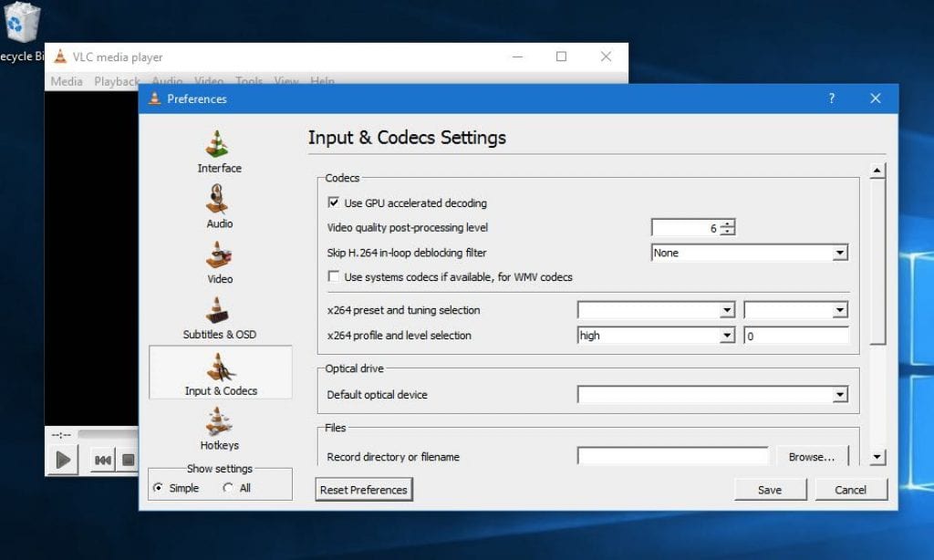Save the preferences changes
Viewport: 934px width, 560px height.
point(770,490)
